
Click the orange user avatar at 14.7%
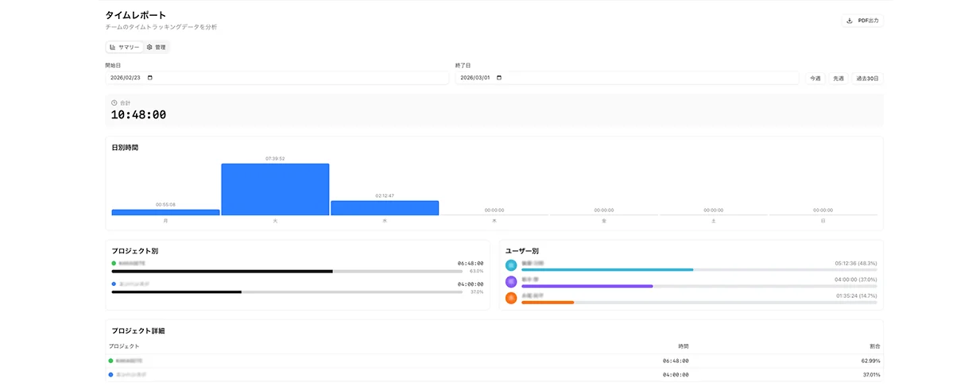[511, 298]
